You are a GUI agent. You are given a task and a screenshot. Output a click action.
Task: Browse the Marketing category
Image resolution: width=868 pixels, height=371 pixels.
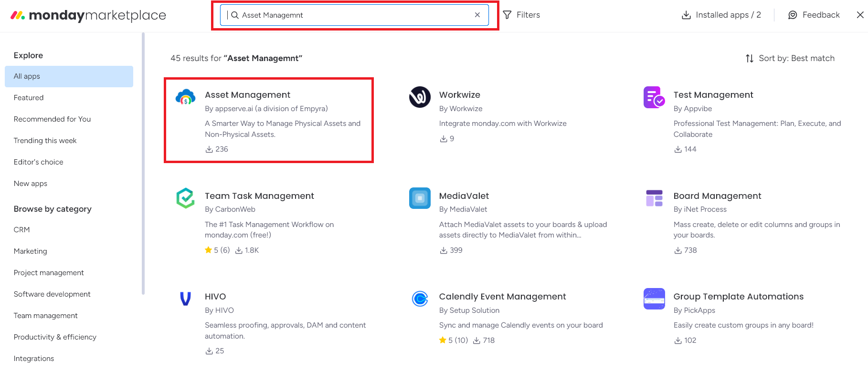(30, 251)
